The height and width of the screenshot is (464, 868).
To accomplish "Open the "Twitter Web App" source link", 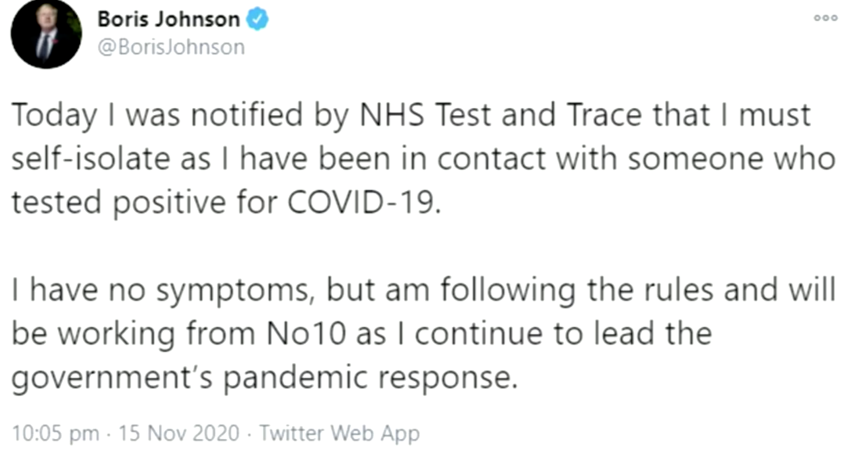I will tap(339, 433).
